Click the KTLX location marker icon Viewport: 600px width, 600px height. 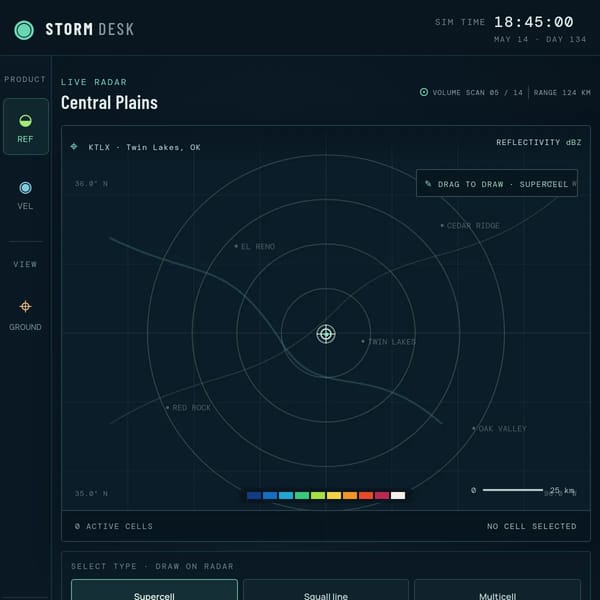click(x=74, y=147)
